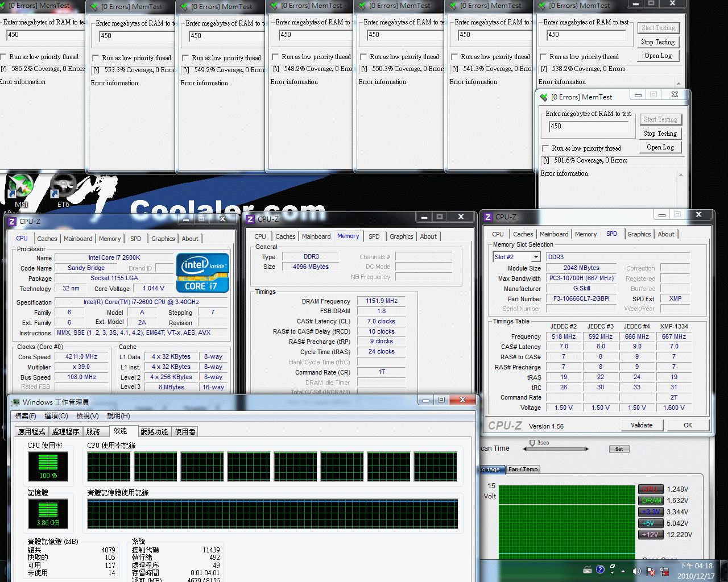
Task: Click the CPU-Z title icon of the SPD window
Action: (x=488, y=217)
